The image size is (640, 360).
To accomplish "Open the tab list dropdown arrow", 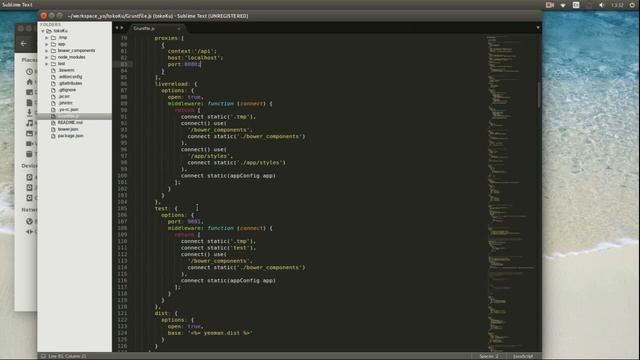I will click(538, 28).
